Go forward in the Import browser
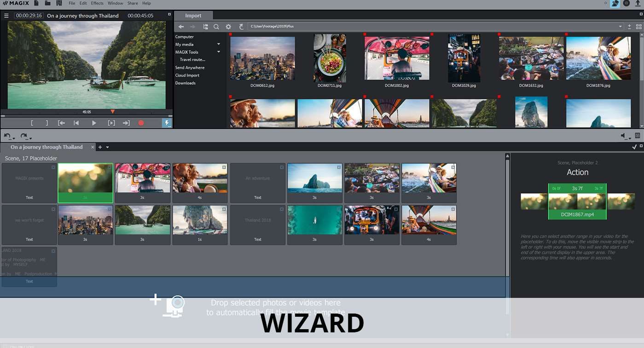This screenshot has width=644, height=348. 193,27
